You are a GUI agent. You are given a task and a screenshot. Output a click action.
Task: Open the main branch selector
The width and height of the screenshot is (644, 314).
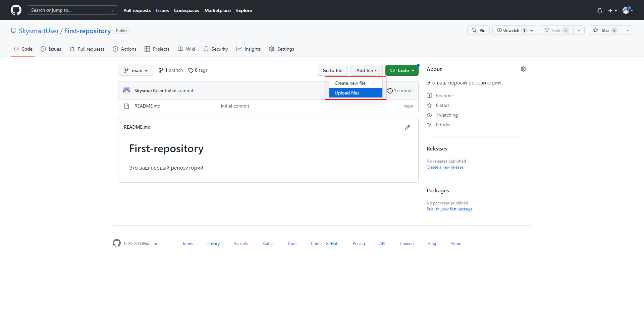coord(136,70)
